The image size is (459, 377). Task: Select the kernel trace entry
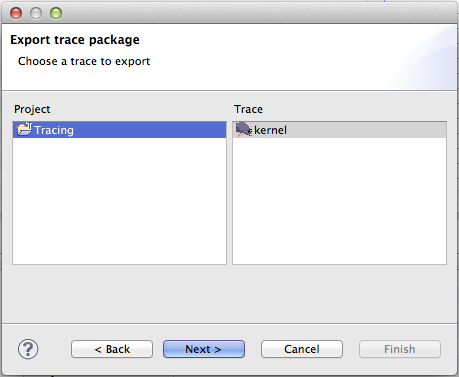(339, 130)
